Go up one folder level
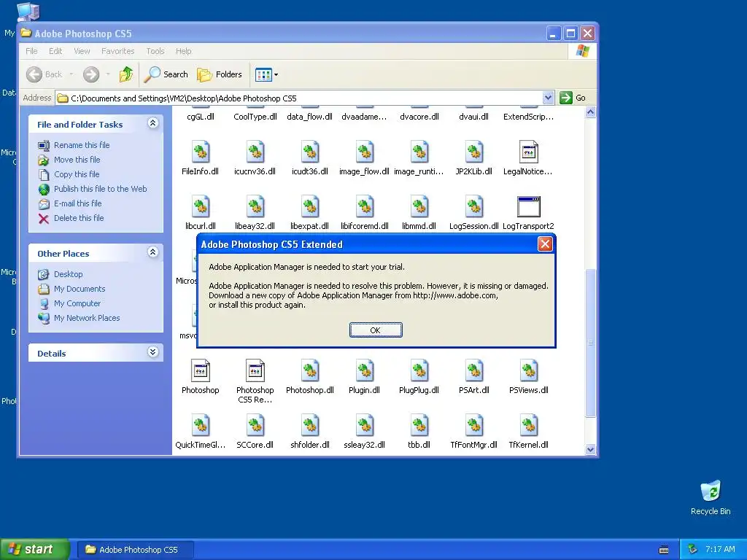This screenshot has height=560, width=747. [126, 74]
